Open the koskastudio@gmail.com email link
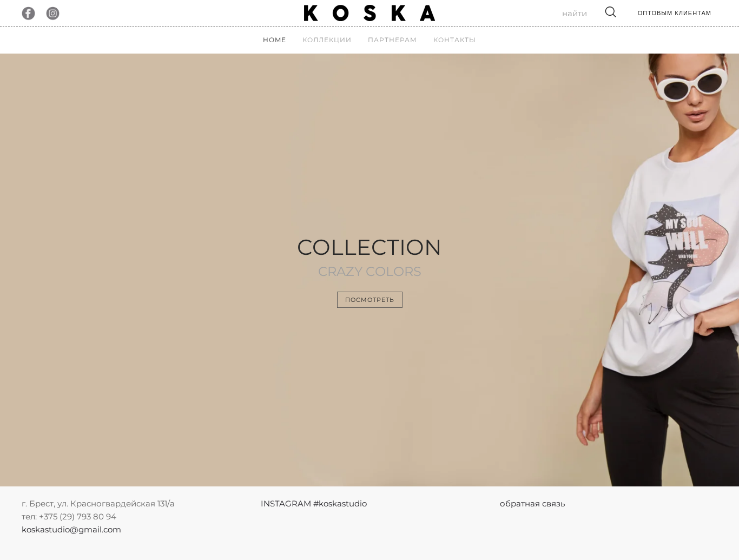 (x=71, y=530)
